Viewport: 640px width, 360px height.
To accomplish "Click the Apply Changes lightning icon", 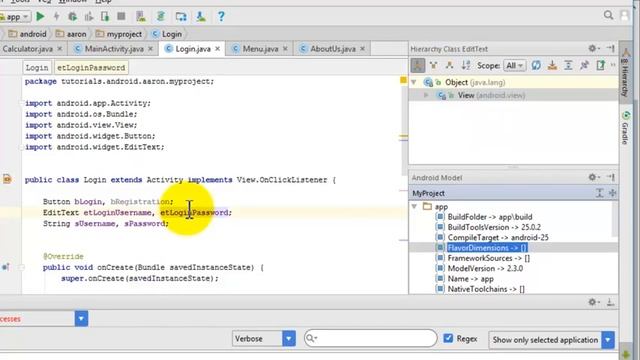I will [56, 16].
